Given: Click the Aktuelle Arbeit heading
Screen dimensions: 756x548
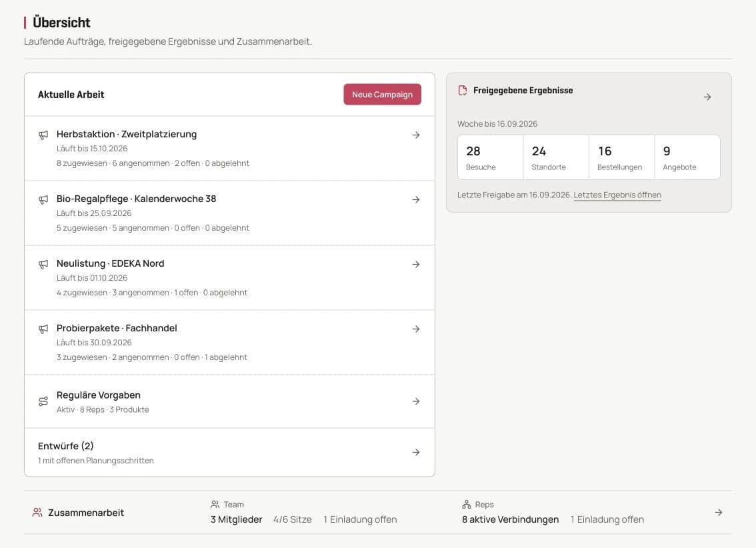Looking at the screenshot, I should click(x=71, y=95).
